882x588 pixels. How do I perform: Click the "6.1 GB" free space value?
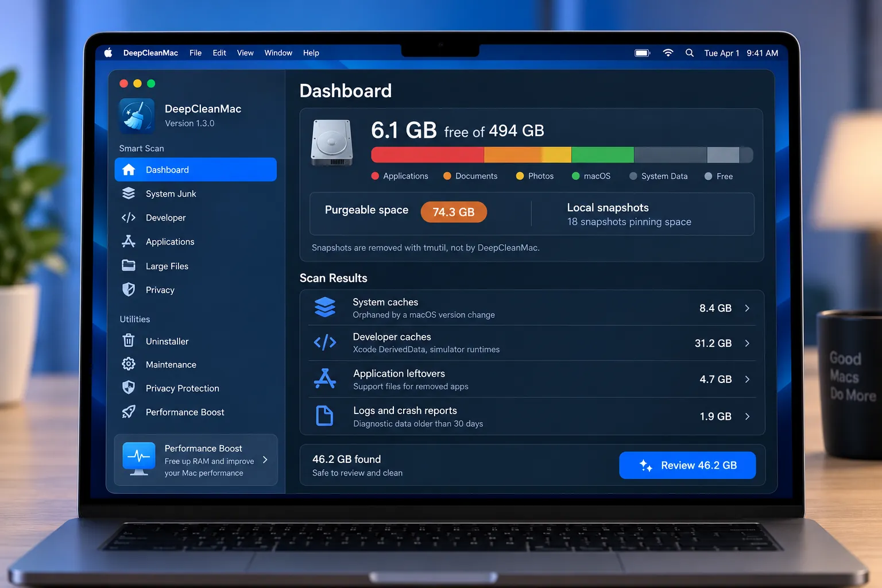404,130
